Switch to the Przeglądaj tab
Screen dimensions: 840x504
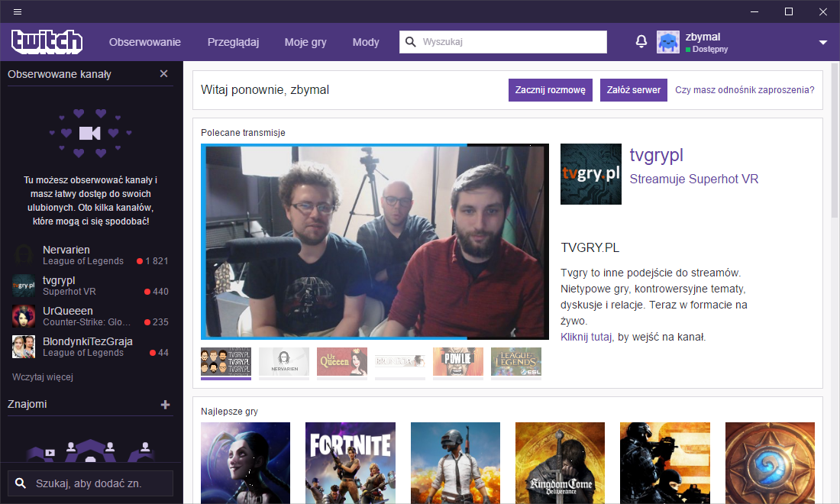[232, 42]
